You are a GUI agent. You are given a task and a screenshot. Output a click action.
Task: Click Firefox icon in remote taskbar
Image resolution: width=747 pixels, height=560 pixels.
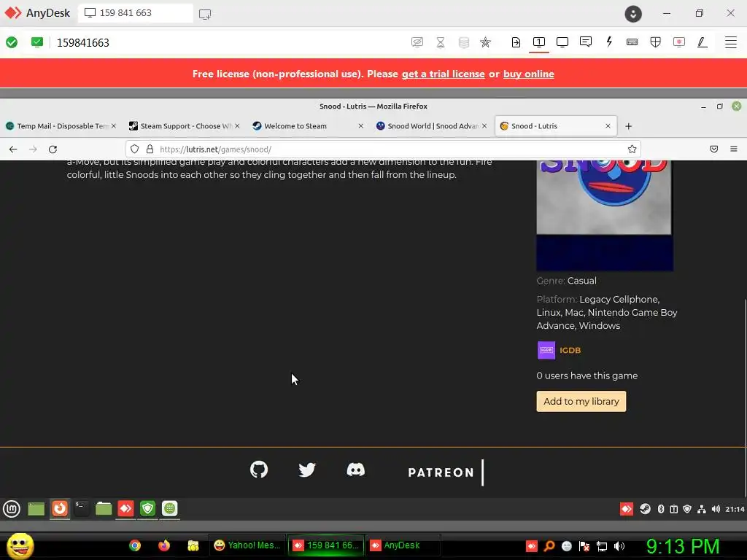(60, 508)
